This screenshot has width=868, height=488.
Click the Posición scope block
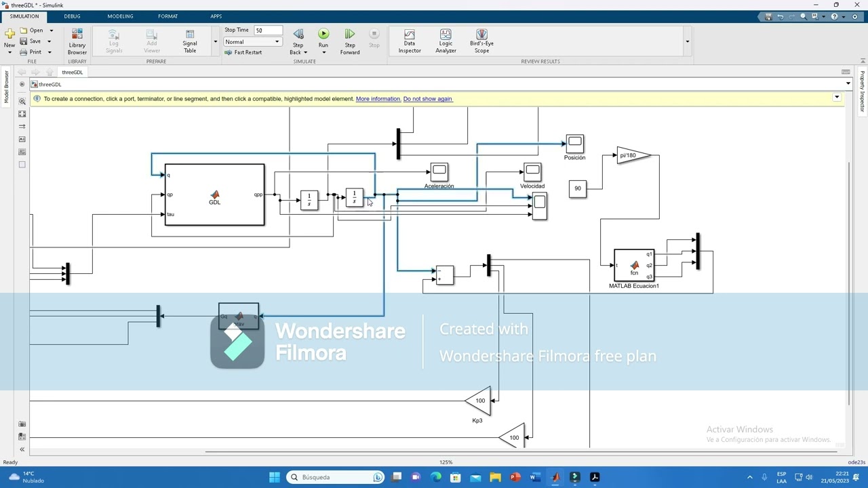(x=575, y=143)
